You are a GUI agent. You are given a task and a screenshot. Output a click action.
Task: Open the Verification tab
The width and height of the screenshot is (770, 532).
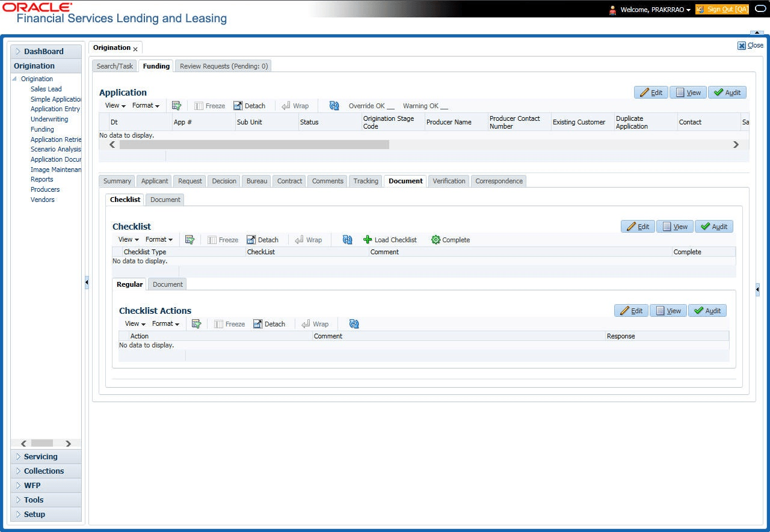(x=449, y=181)
